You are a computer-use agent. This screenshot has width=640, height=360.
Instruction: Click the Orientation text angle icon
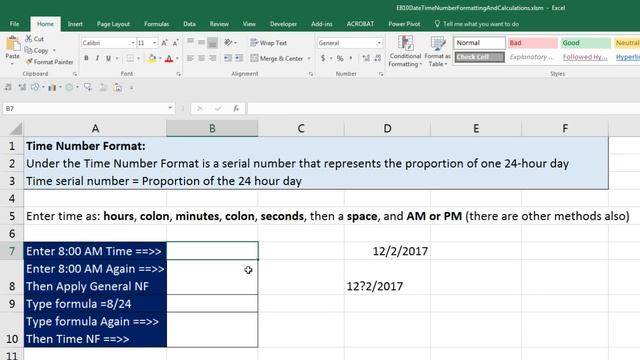(x=228, y=42)
